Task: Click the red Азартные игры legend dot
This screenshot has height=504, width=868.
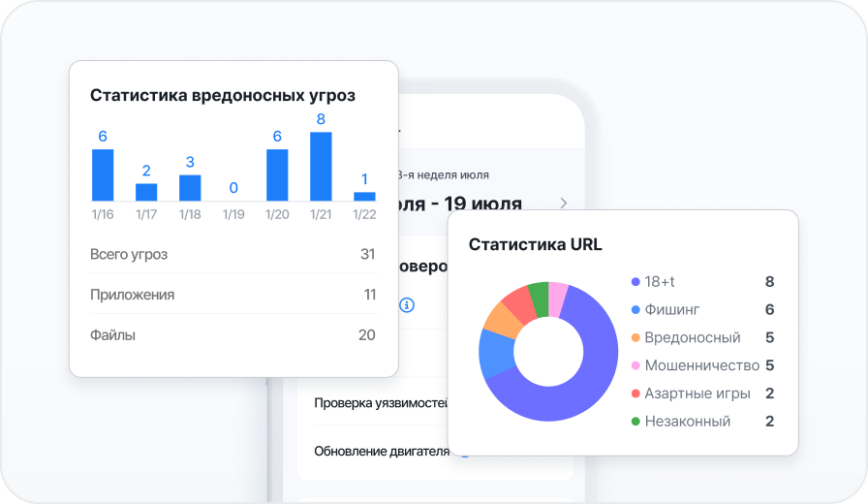Action: [635, 394]
